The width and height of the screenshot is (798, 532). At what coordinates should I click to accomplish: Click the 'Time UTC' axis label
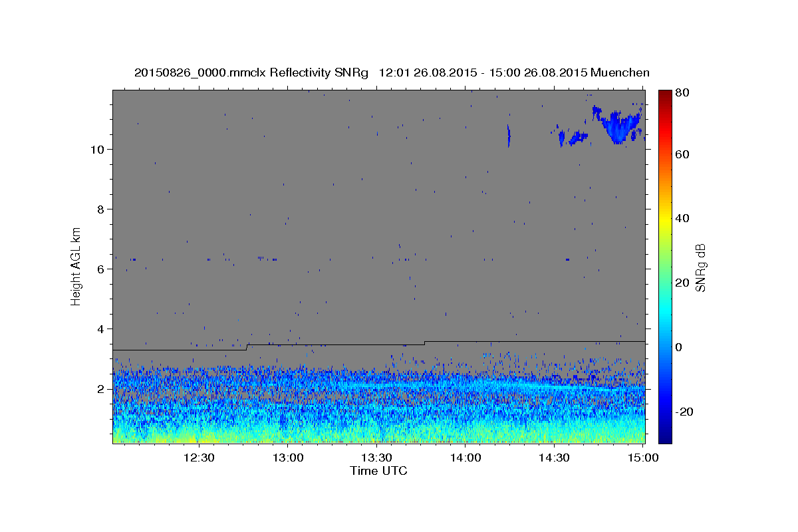click(378, 471)
